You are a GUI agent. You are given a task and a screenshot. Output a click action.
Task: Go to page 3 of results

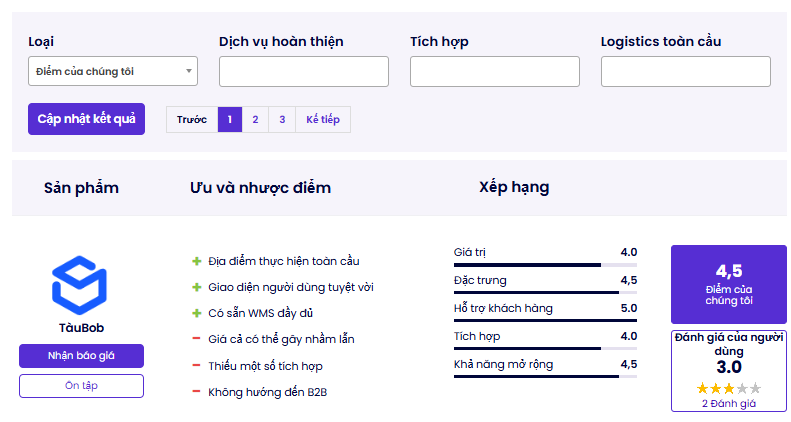(x=282, y=119)
